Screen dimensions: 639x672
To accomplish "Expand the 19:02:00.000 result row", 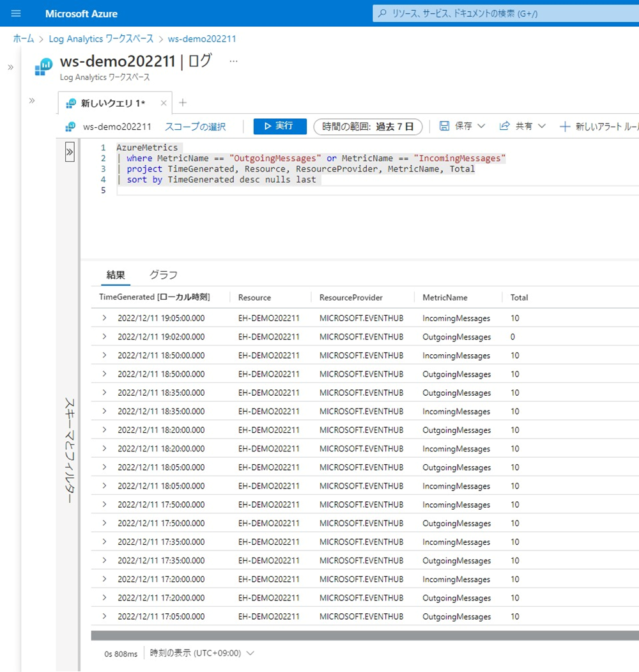I will [x=104, y=336].
